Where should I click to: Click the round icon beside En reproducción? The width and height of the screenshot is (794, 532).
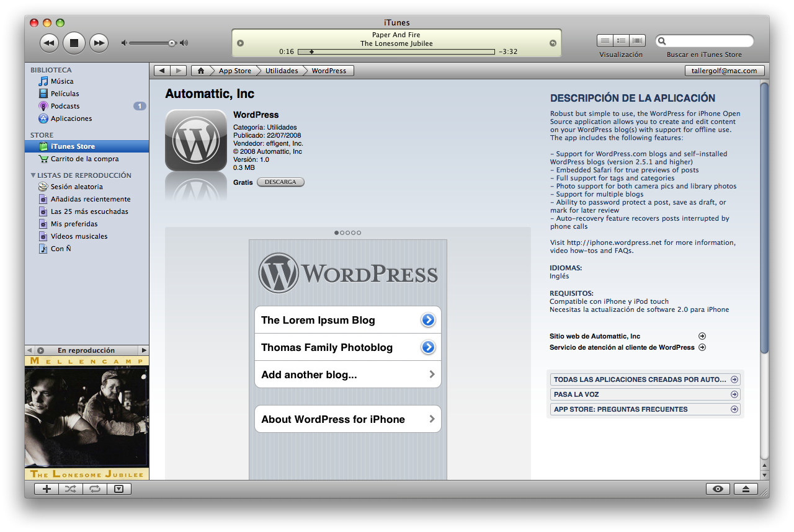(40, 350)
